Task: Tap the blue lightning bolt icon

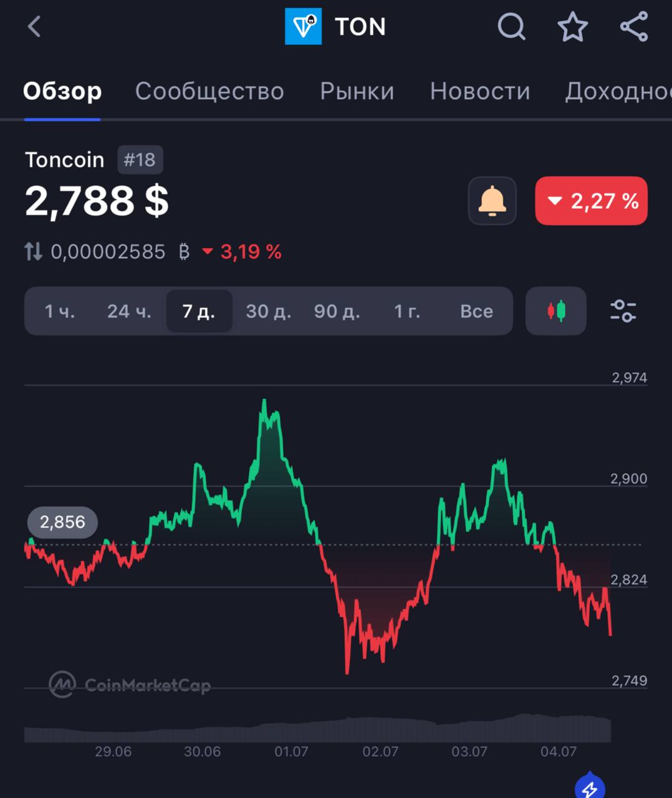Action: click(x=590, y=787)
